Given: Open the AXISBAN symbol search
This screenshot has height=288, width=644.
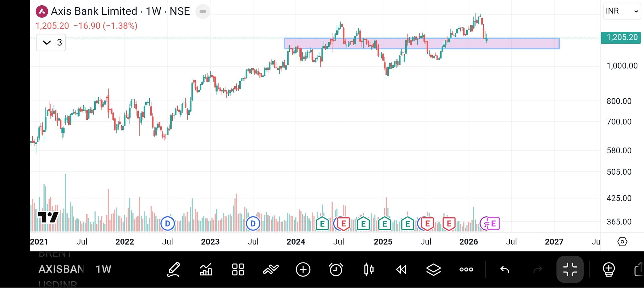Looking at the screenshot, I should point(61,269).
